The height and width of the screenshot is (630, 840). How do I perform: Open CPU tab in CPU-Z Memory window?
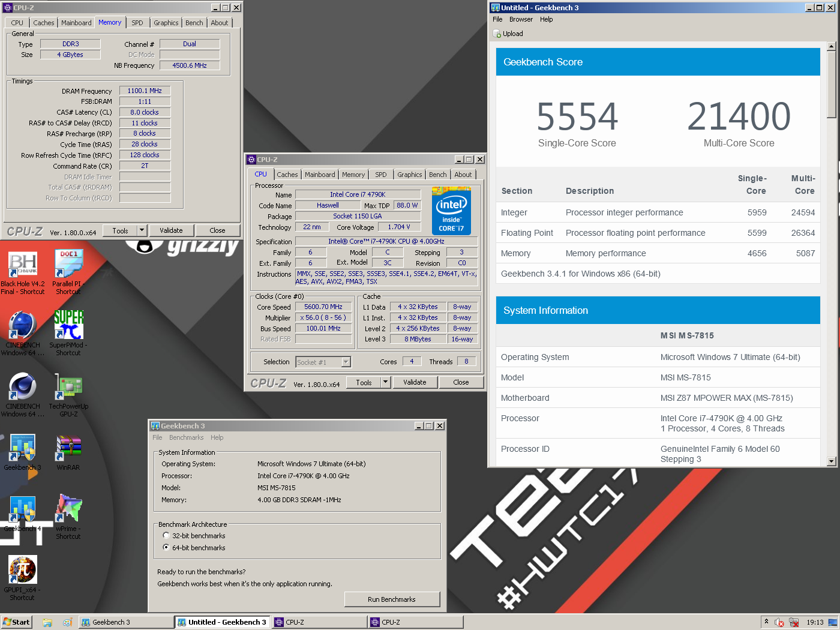tap(17, 23)
